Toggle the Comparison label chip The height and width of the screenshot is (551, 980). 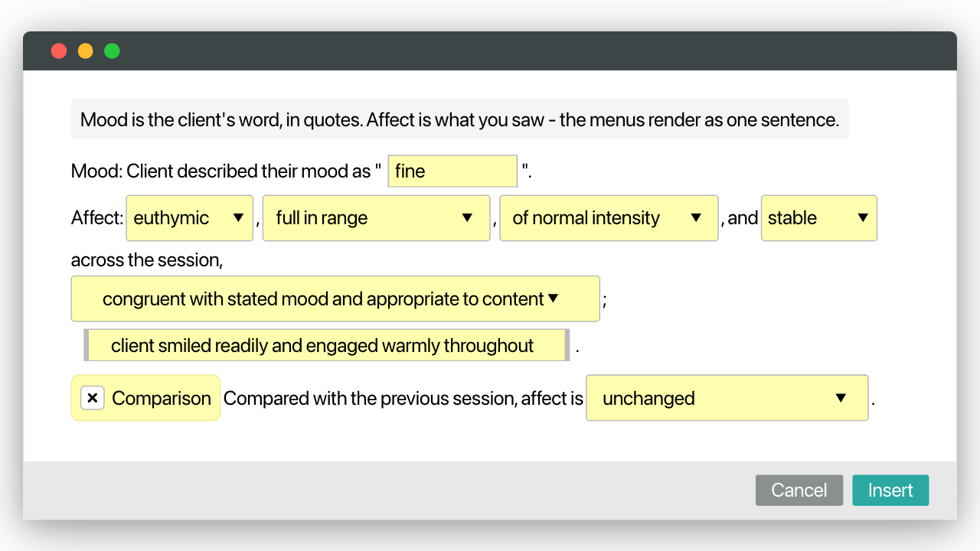pyautogui.click(x=145, y=398)
